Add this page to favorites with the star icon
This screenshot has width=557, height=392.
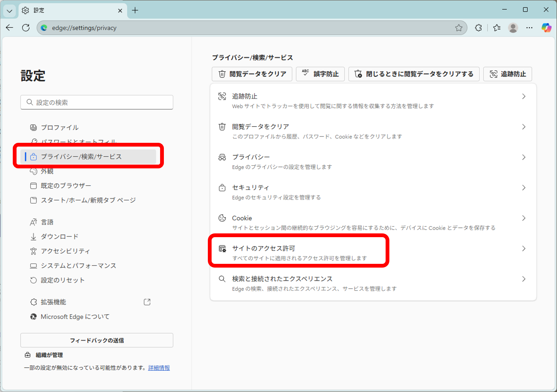tap(459, 27)
